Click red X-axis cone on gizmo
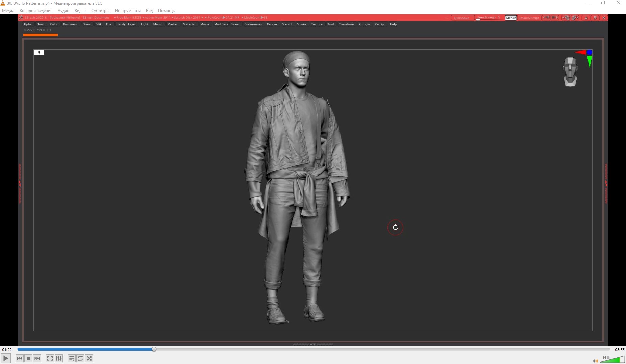626x364 pixels. coord(581,52)
